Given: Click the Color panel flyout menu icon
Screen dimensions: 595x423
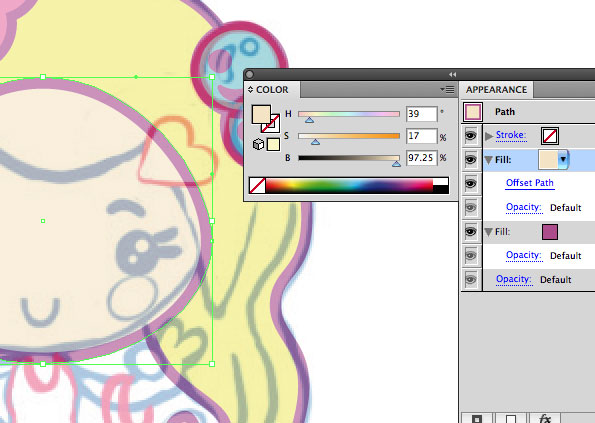Looking at the screenshot, I should (448, 90).
